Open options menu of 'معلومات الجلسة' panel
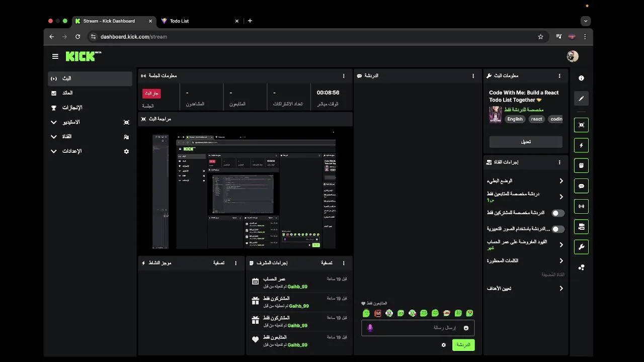This screenshot has height=362, width=644. click(344, 76)
